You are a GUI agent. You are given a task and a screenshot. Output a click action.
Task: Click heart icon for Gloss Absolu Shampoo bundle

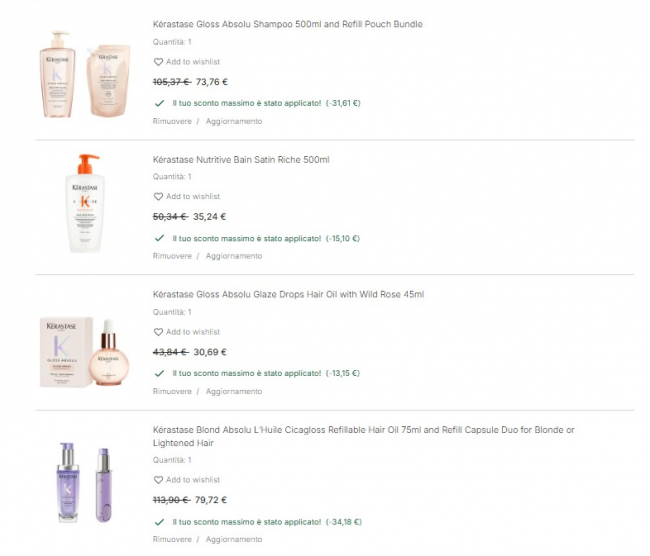tap(158, 62)
